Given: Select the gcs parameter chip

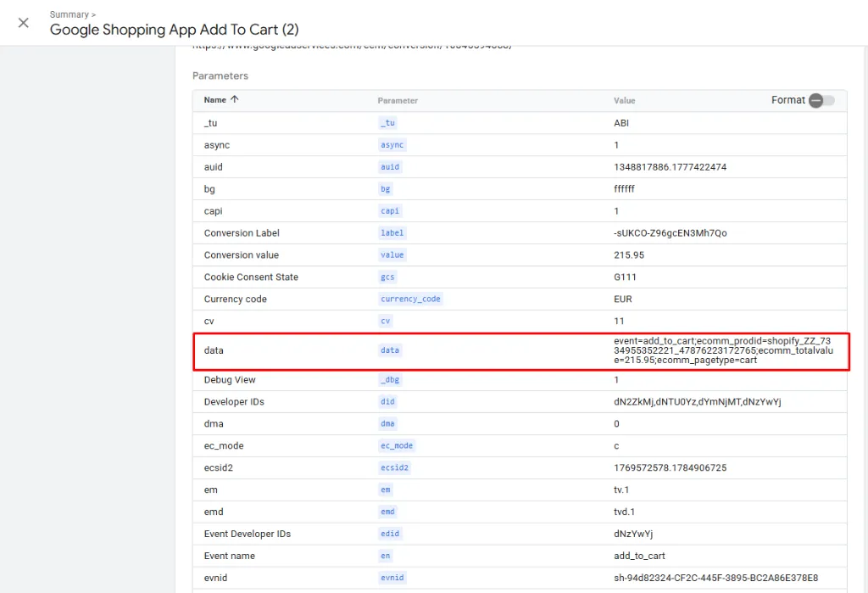Looking at the screenshot, I should click(x=387, y=277).
